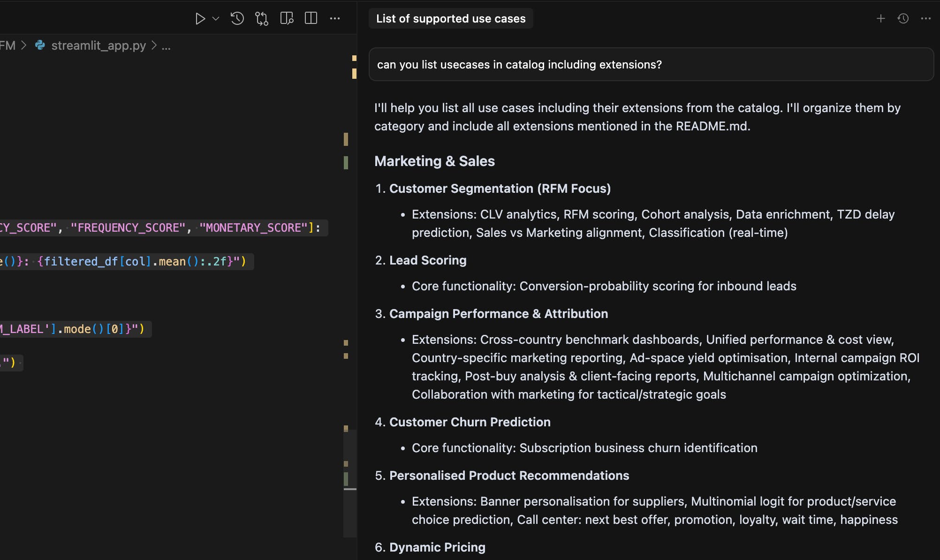Open preview to the side icon
The width and height of the screenshot is (940, 560).
287,19
